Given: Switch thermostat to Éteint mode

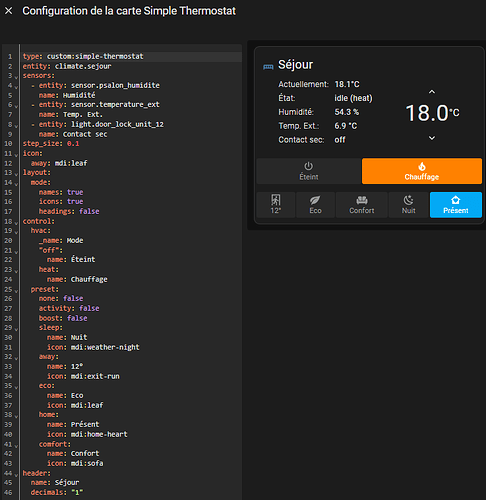Looking at the screenshot, I should coord(309,171).
